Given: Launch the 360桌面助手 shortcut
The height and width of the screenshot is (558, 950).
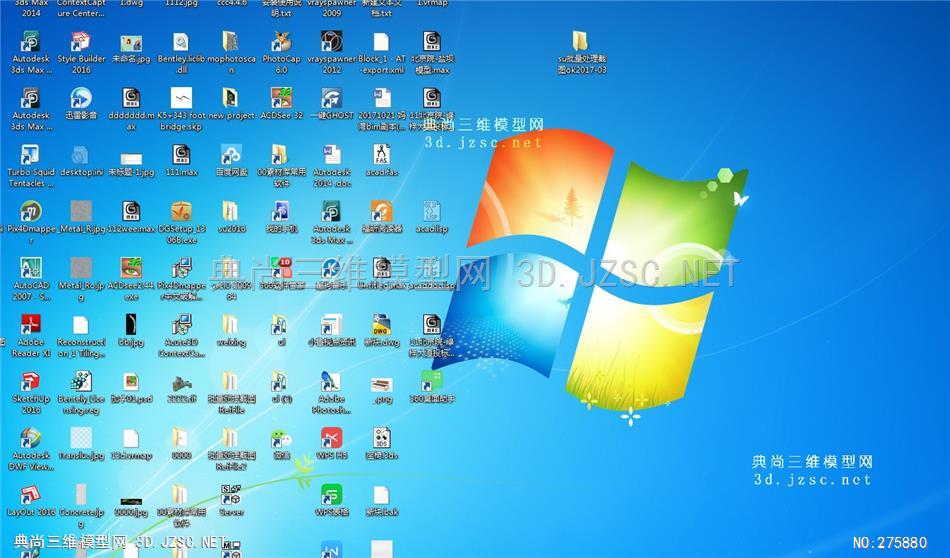Looking at the screenshot, I should (431, 382).
